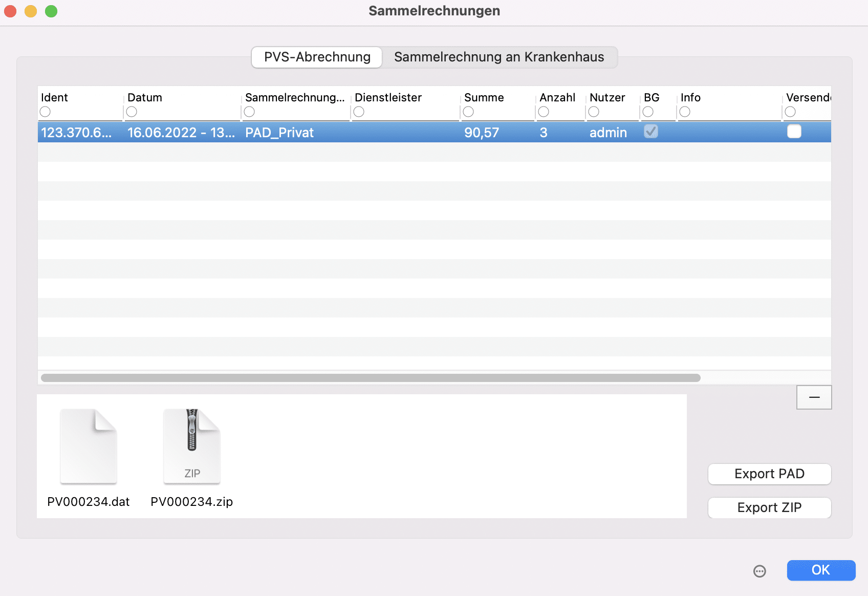Screen dimensions: 868x596
Task: Select the BG column radio button
Action: (x=648, y=112)
